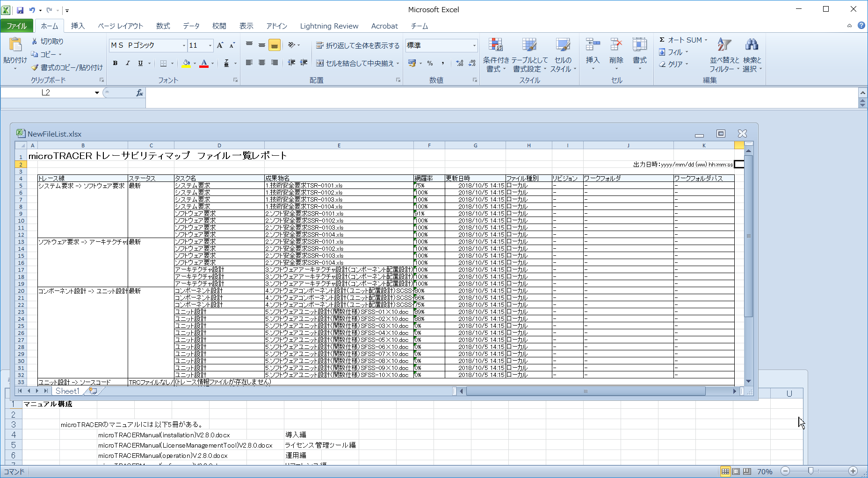Apply percent style format

pyautogui.click(x=430, y=63)
